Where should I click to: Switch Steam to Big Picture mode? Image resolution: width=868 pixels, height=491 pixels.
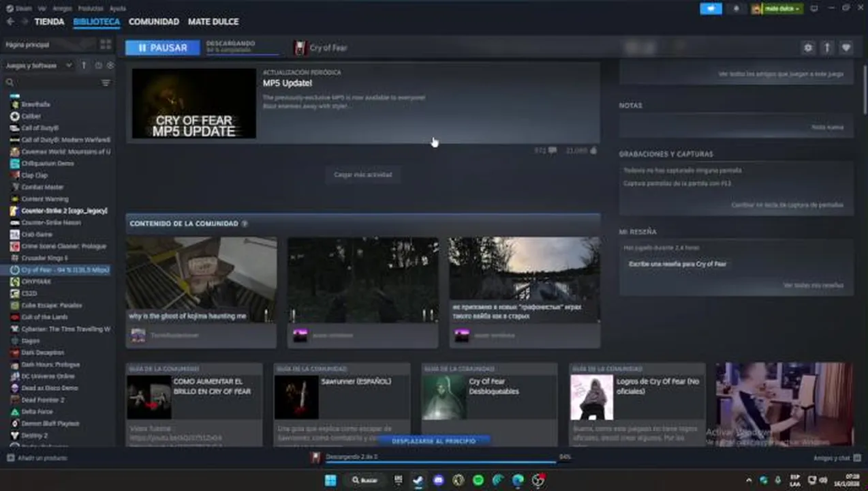coord(813,8)
